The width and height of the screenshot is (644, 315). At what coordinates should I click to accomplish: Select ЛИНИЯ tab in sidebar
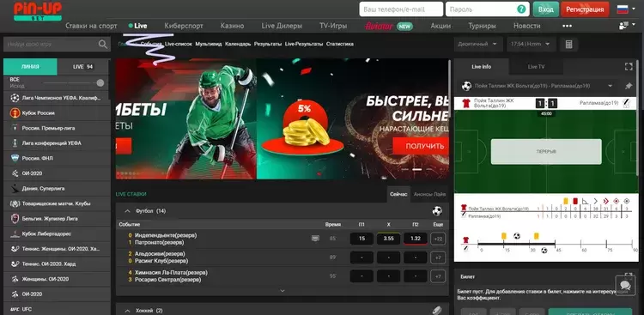click(x=30, y=67)
